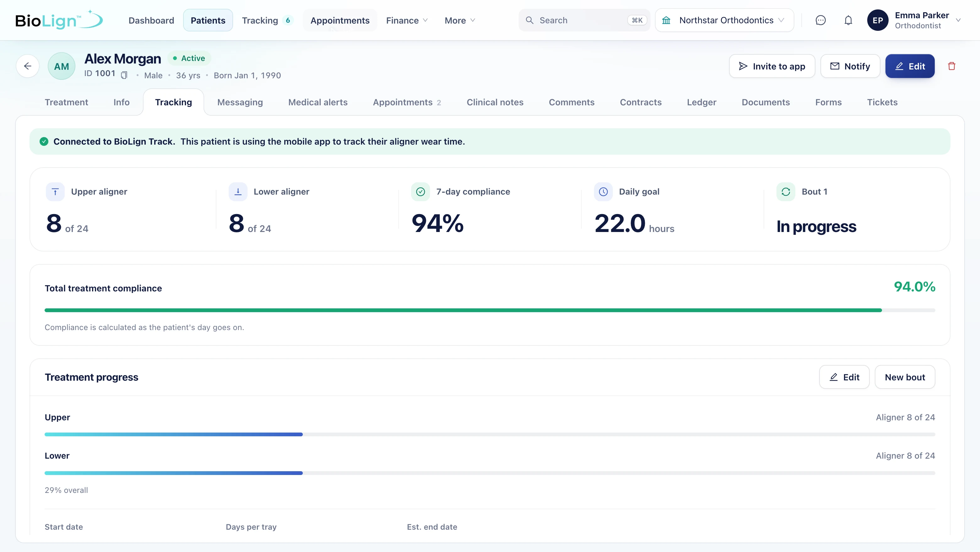Click the green connected checkmark icon

click(44, 142)
